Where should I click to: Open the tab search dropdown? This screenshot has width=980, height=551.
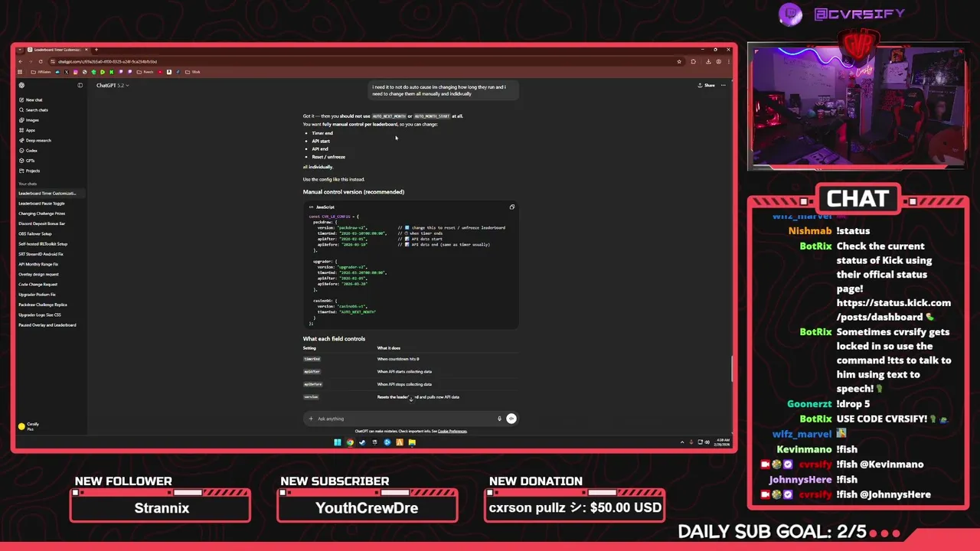point(20,50)
